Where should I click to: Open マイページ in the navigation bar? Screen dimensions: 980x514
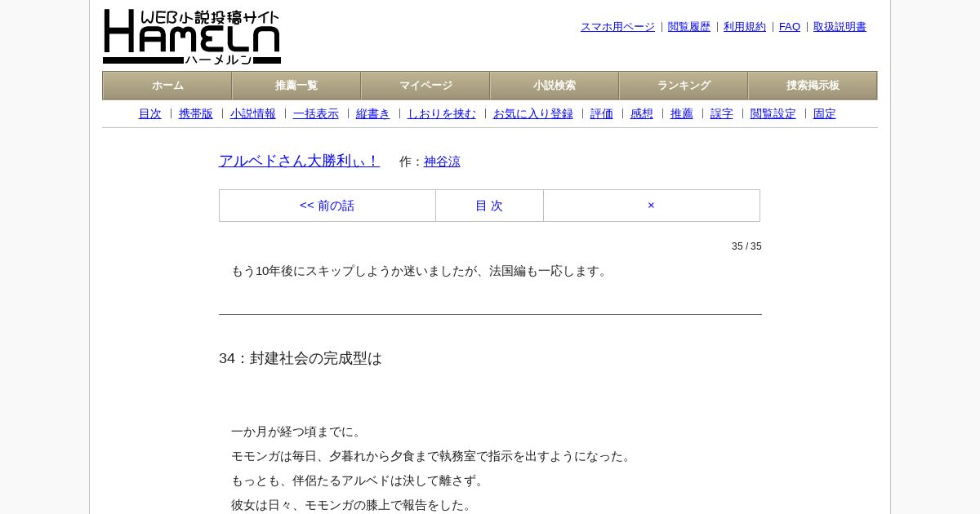tap(425, 86)
